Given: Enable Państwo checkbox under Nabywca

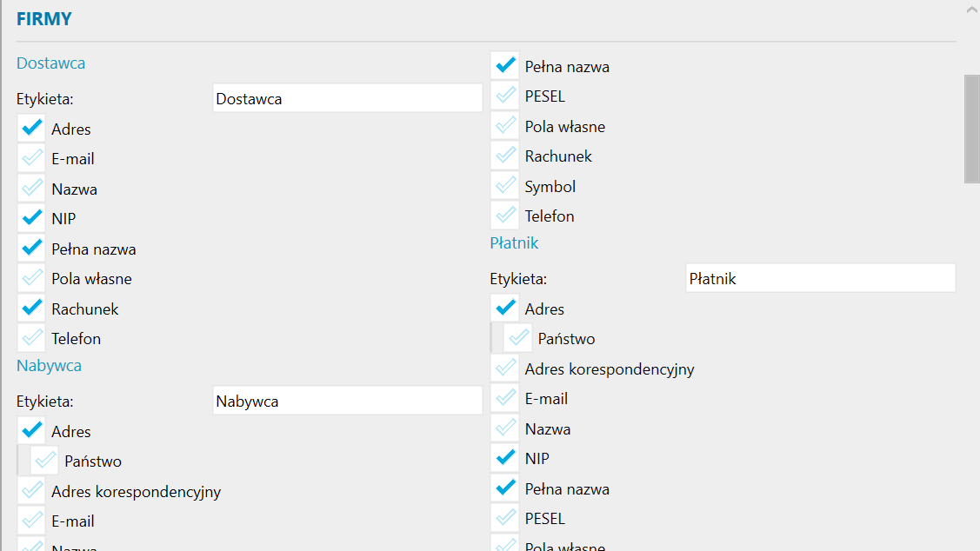Looking at the screenshot, I should click(x=45, y=461).
